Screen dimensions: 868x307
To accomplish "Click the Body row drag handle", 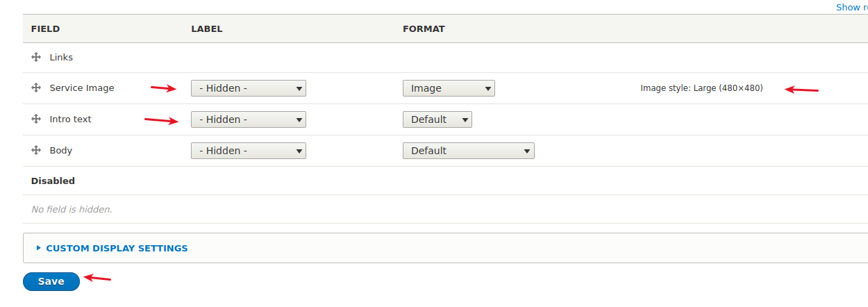I will coord(36,151).
